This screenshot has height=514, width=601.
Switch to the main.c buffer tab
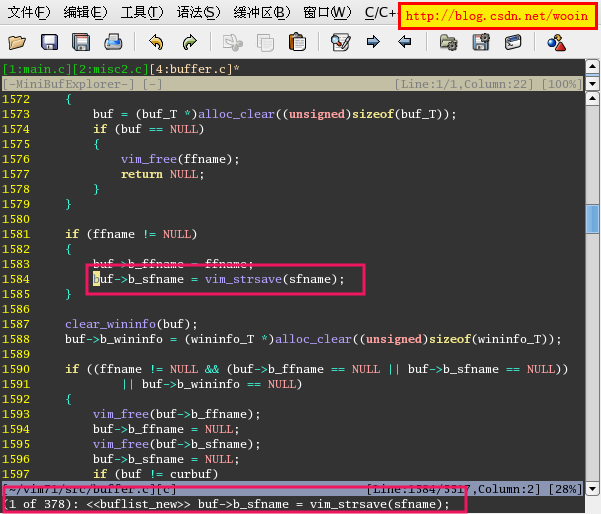(x=28, y=69)
